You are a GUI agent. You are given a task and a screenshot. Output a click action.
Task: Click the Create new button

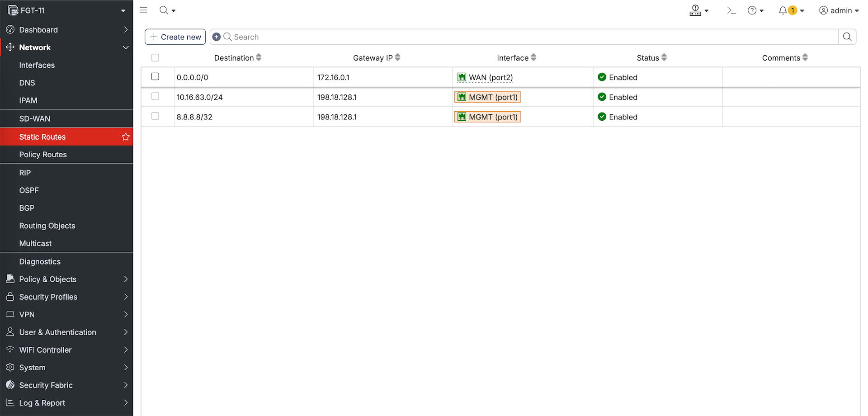pos(175,37)
